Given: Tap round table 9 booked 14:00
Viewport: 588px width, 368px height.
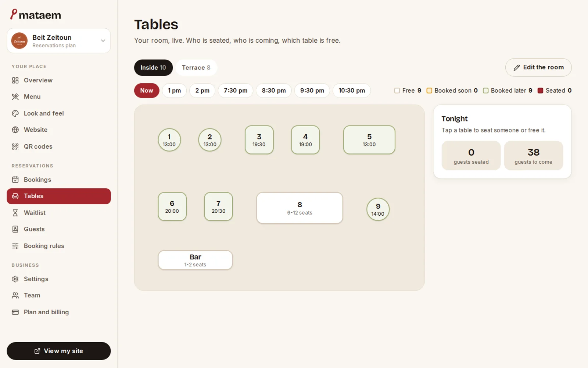Looking at the screenshot, I should coord(378,209).
